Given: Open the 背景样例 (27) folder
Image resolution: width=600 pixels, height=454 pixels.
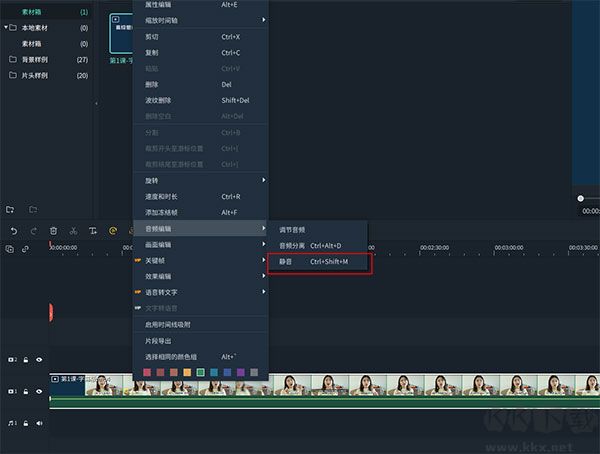Looking at the screenshot, I should pos(46,59).
